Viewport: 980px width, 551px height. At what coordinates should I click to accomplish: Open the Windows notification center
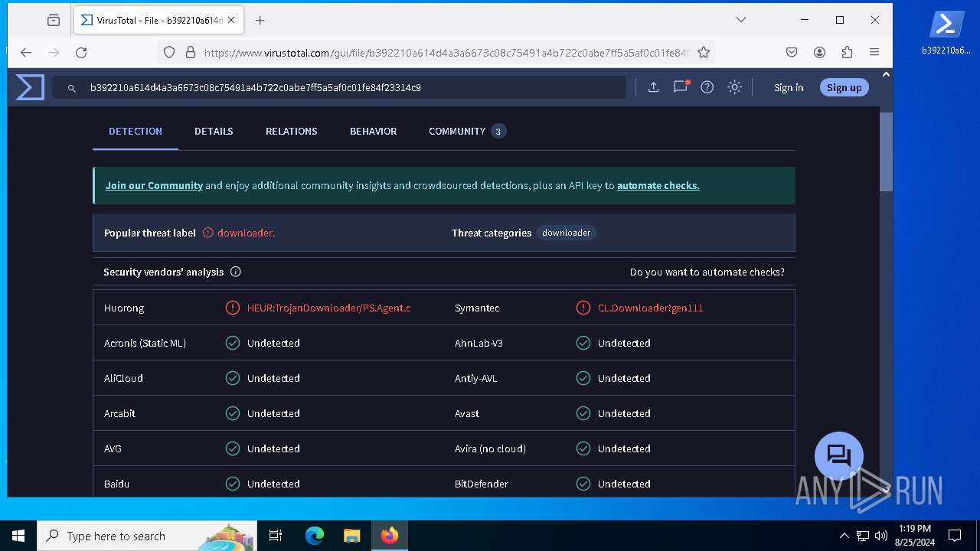(x=955, y=536)
